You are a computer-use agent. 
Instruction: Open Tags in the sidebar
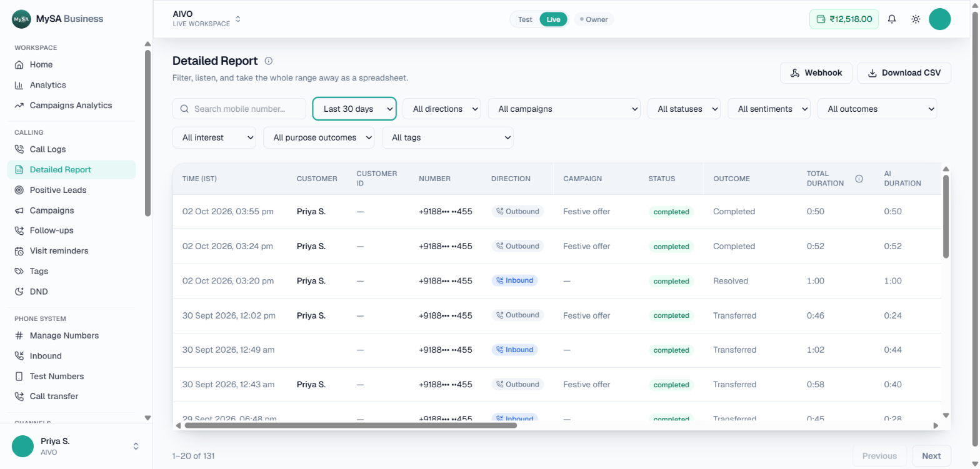pyautogui.click(x=71, y=271)
